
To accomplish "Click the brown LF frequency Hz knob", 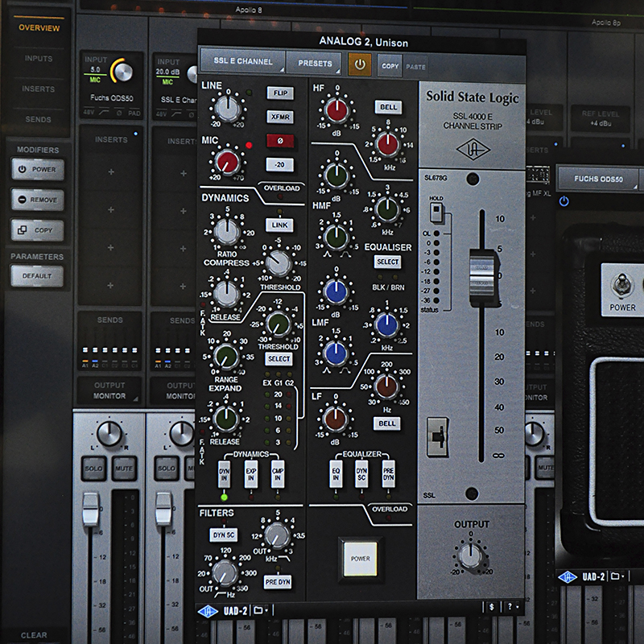I will tap(386, 387).
